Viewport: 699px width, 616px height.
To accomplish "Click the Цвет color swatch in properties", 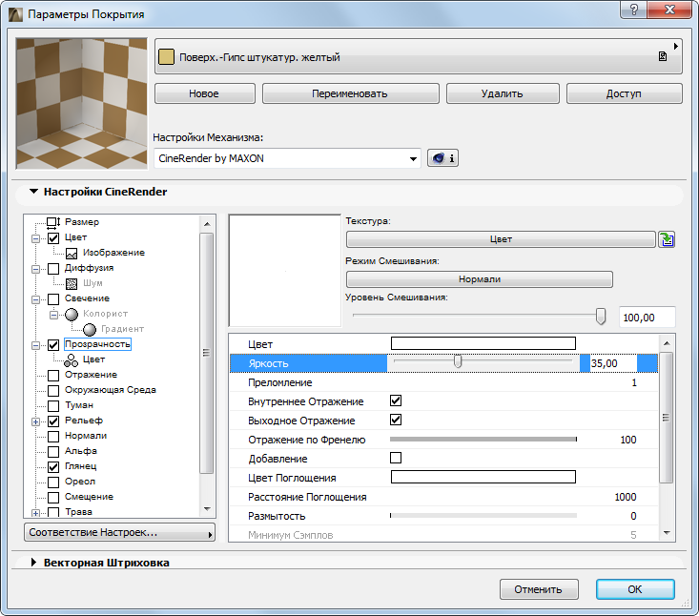I will click(x=483, y=343).
